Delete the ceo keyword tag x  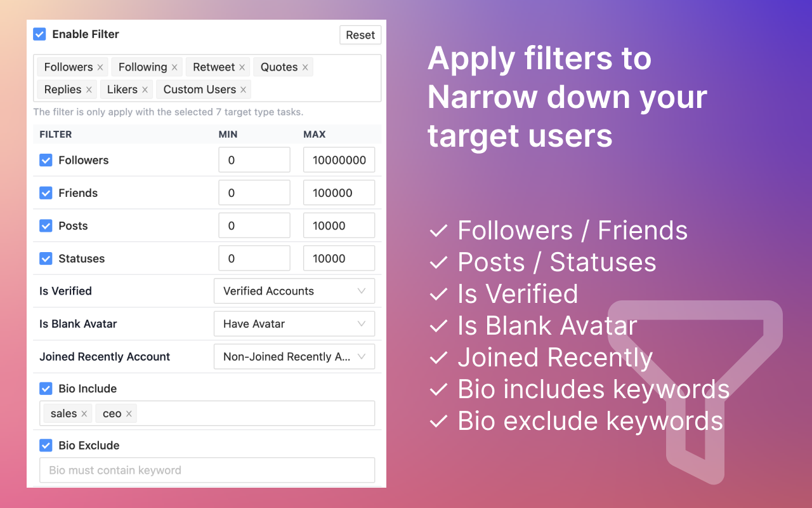pos(129,413)
